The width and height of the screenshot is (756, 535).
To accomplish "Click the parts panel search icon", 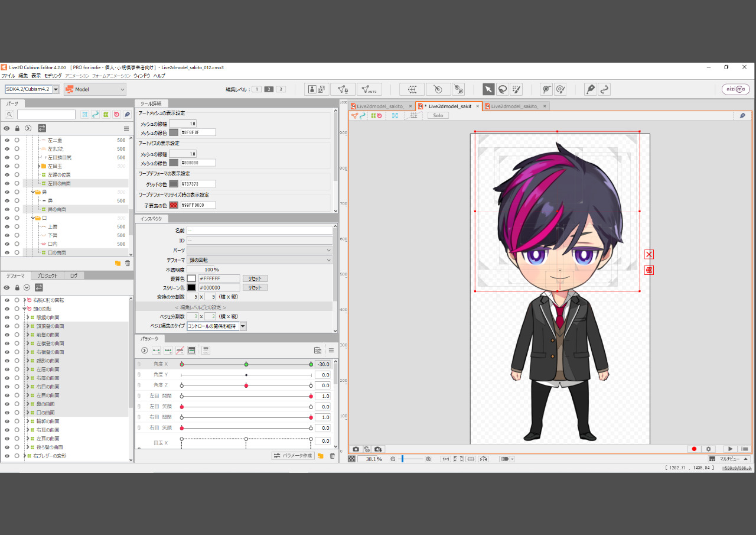I will [x=9, y=114].
